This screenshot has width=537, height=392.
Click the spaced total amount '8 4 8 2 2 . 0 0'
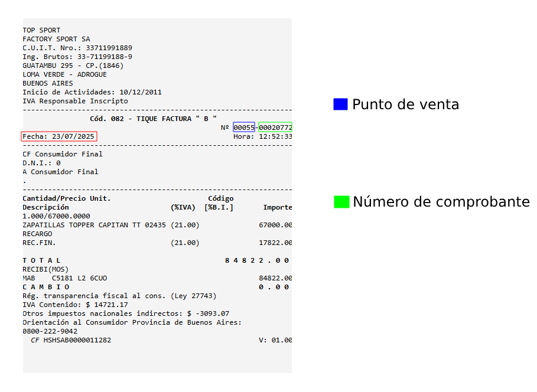(x=257, y=260)
